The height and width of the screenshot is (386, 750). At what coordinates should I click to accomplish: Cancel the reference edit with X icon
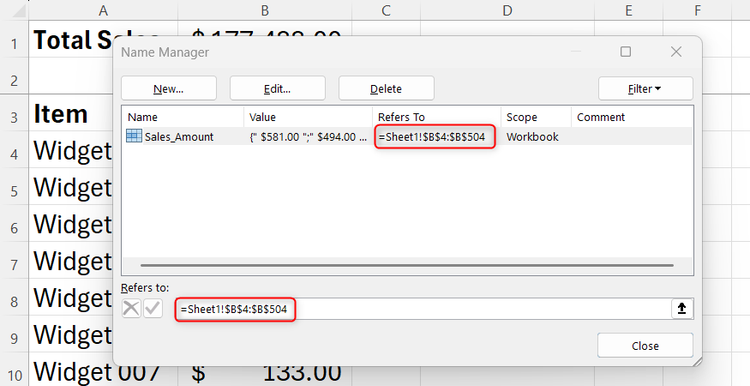pyautogui.click(x=131, y=309)
